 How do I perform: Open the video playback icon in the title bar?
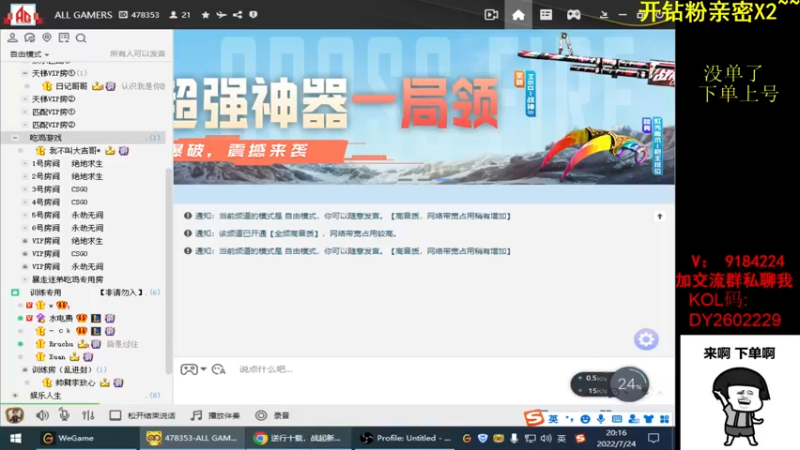click(x=491, y=15)
